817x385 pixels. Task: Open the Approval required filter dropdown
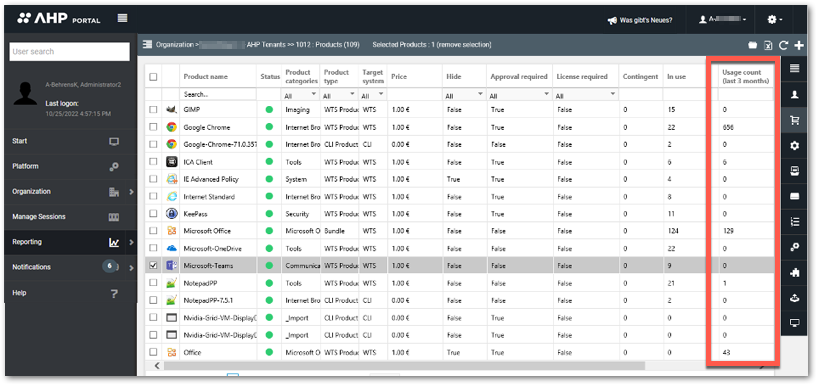(519, 95)
